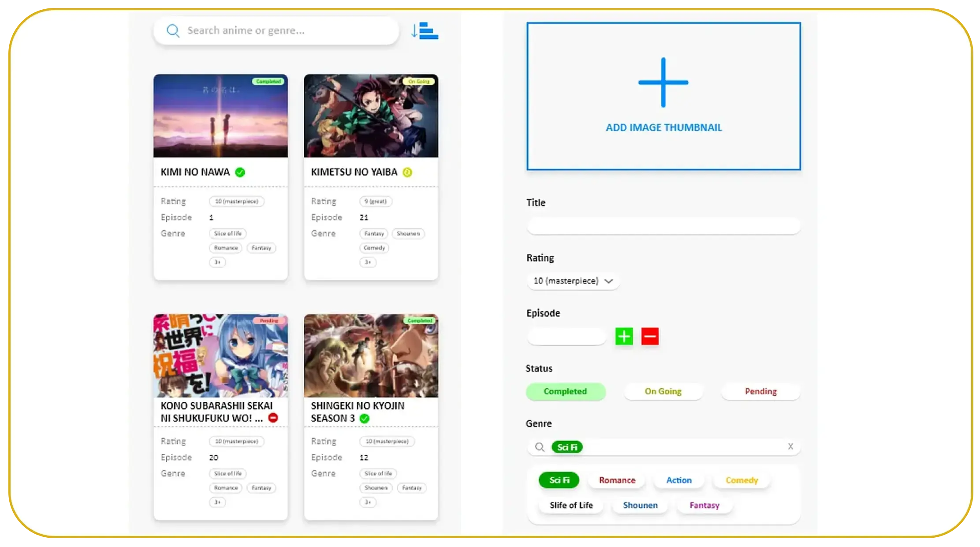
Task: Expand 3+ genres on Kimetsu No Yaiba card
Action: pyautogui.click(x=368, y=262)
